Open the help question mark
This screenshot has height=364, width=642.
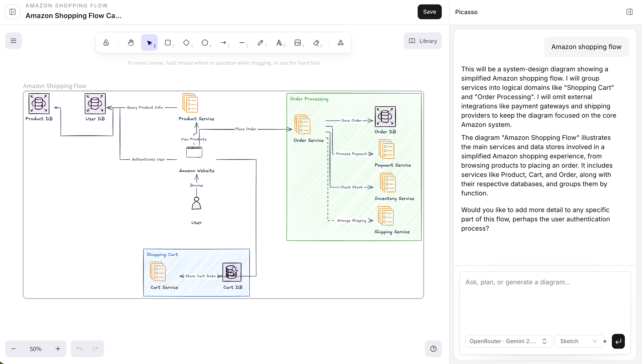(433, 348)
